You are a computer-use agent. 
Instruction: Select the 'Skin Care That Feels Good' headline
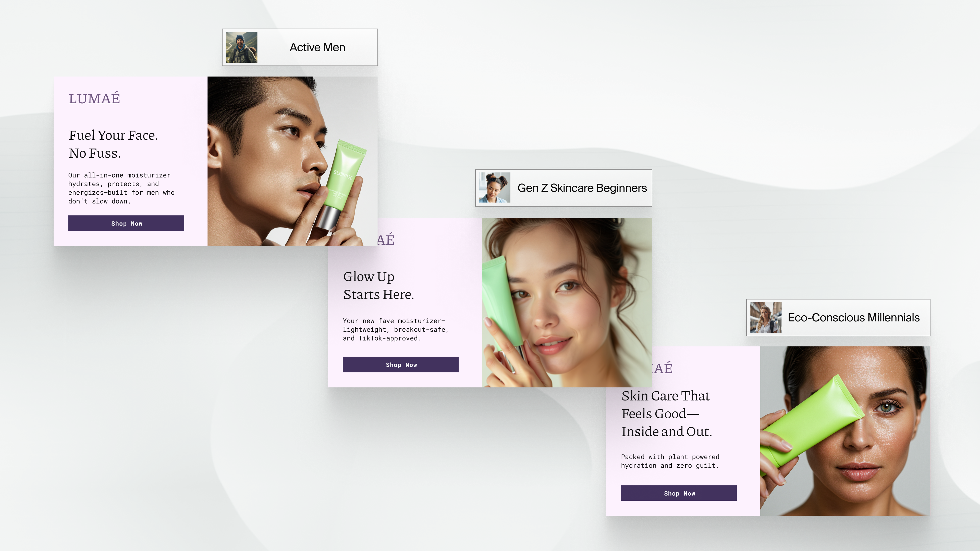click(667, 414)
